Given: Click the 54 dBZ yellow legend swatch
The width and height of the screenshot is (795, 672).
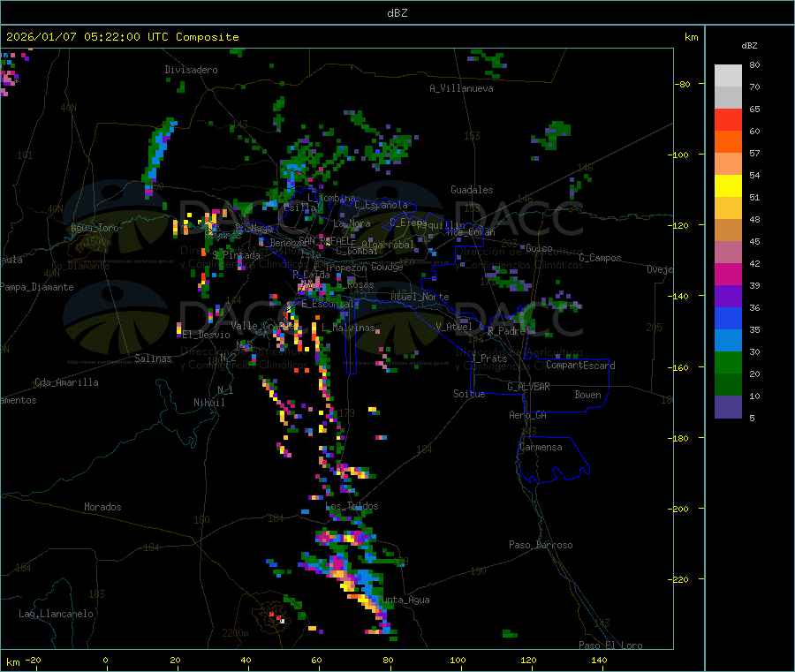Looking at the screenshot, I should [728, 186].
